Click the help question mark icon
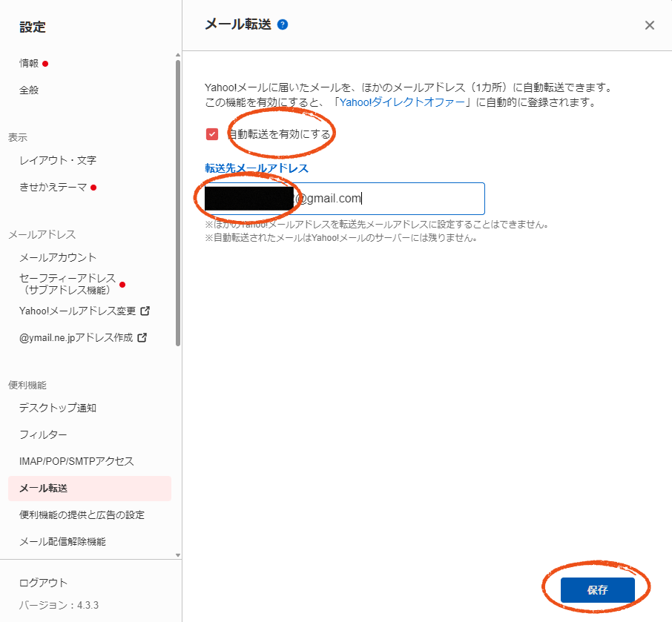Viewport: 672px width, 622px height. [283, 24]
